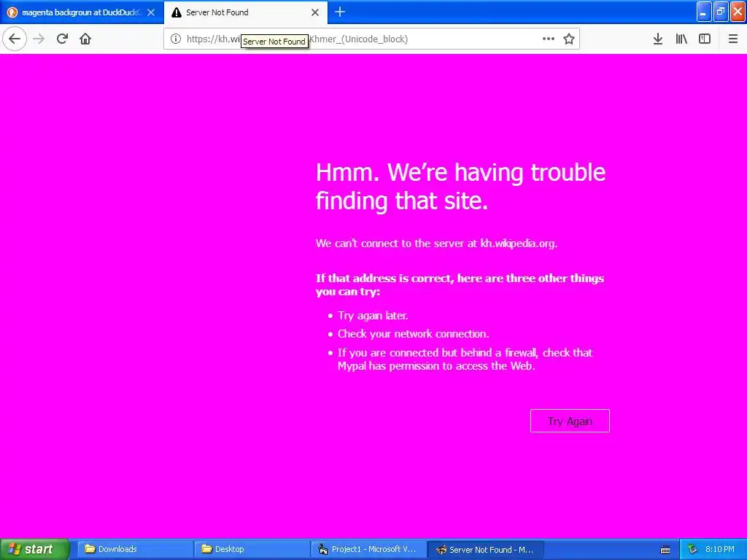Open the Desktop folder taskbar item
The height and width of the screenshot is (560, 747).
(x=252, y=549)
